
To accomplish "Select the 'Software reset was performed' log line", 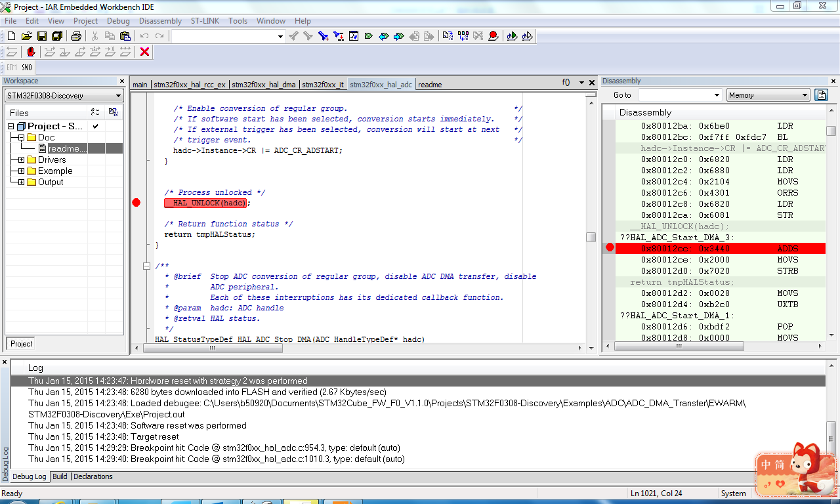I will (x=137, y=425).
